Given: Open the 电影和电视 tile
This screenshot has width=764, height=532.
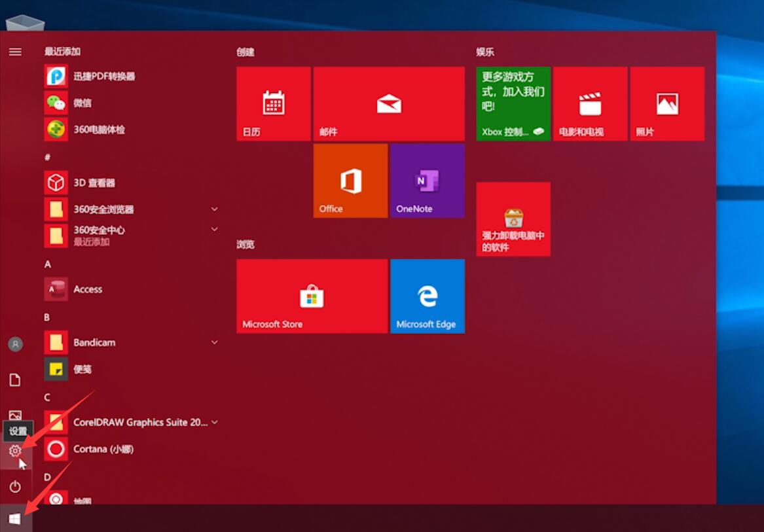Looking at the screenshot, I should click(590, 104).
